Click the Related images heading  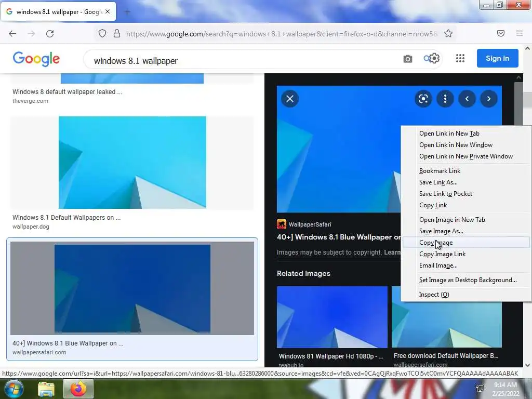coord(303,273)
